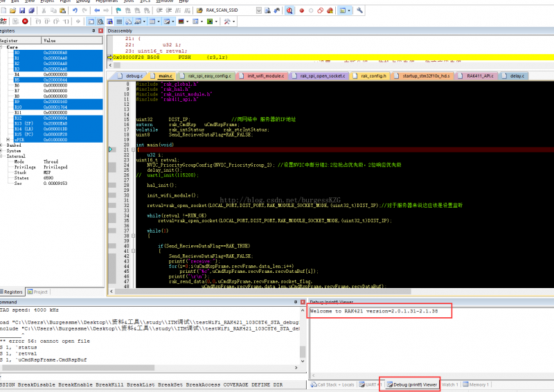This screenshot has width=554, height=392.
Task: Click the Disassembly horizontal scrollbar left arrow
Action: (x=110, y=66)
